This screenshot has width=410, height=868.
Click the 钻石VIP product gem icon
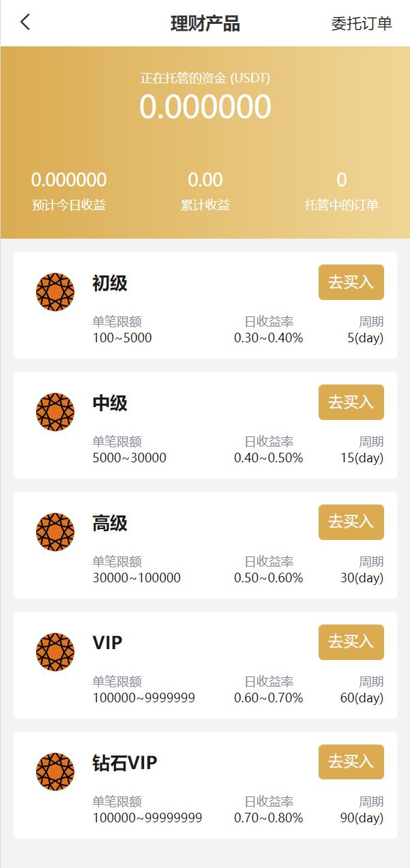pos(55,772)
